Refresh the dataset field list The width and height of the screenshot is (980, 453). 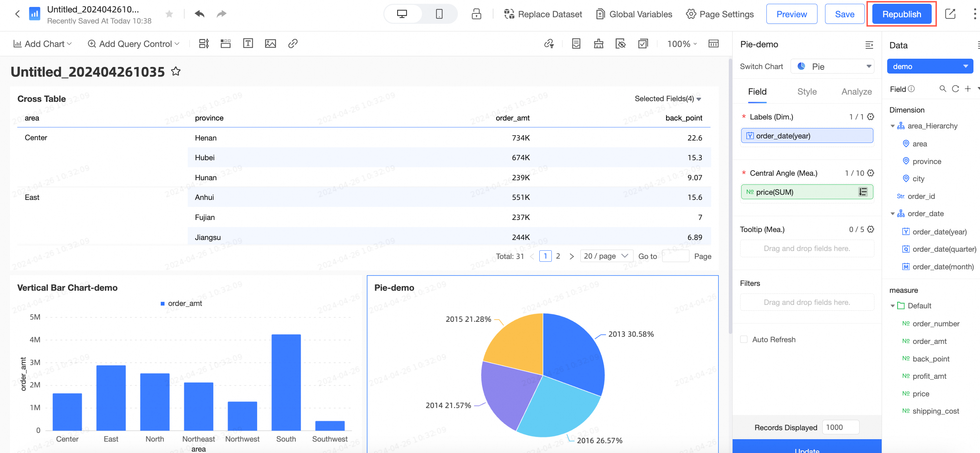955,89
